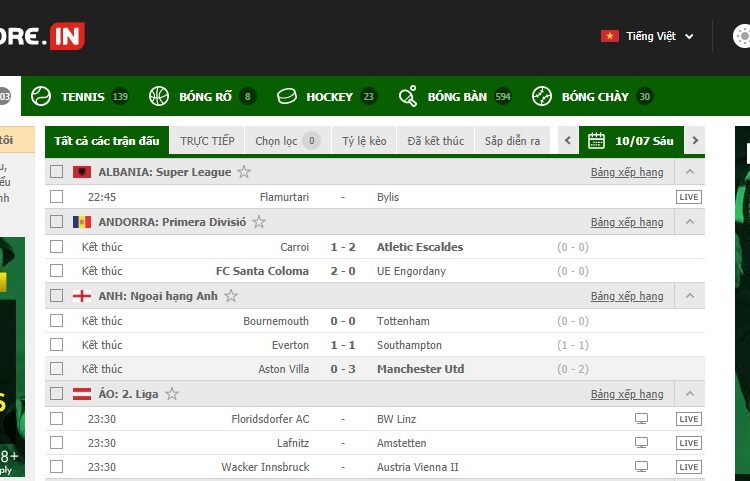Tick the Flamurtari vs Bylis checkbox

[x=56, y=197]
